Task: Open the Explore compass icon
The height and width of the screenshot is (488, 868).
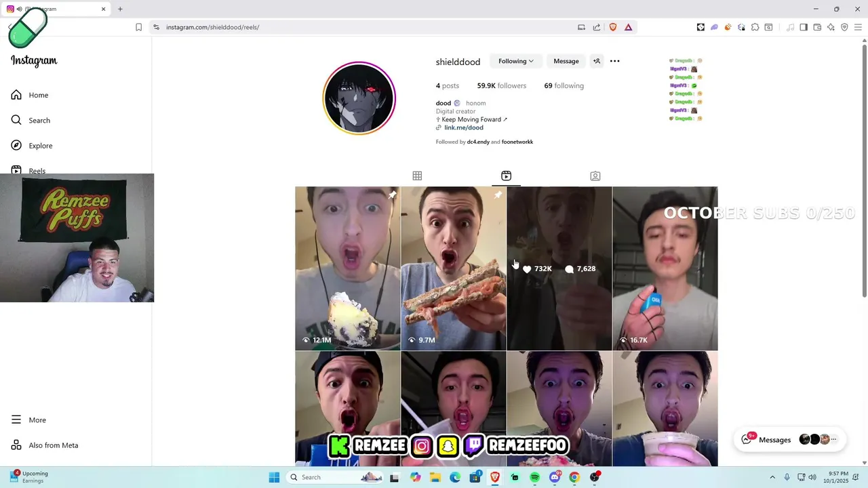Action: point(16,146)
